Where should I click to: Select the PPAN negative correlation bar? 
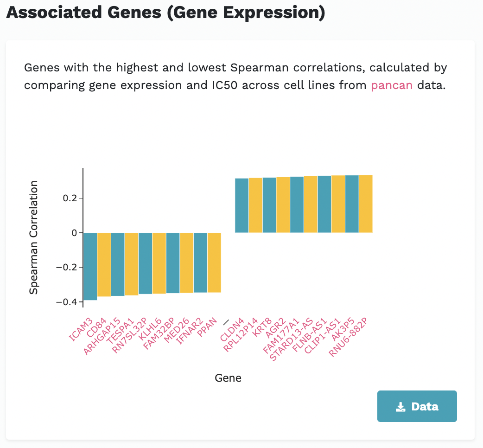214,262
